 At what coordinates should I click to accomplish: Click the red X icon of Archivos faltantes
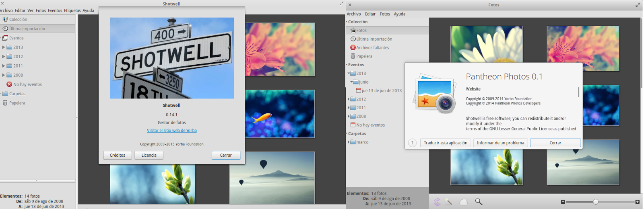[x=353, y=47]
